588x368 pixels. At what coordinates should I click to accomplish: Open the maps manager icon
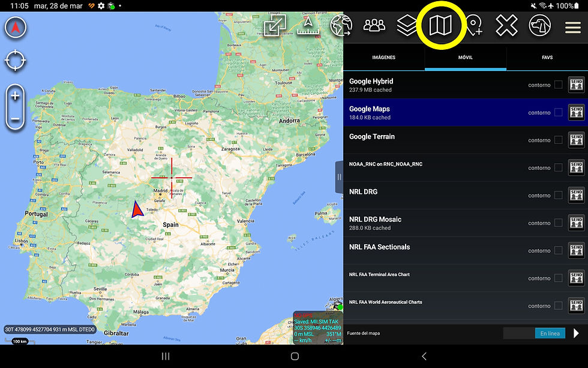440,25
